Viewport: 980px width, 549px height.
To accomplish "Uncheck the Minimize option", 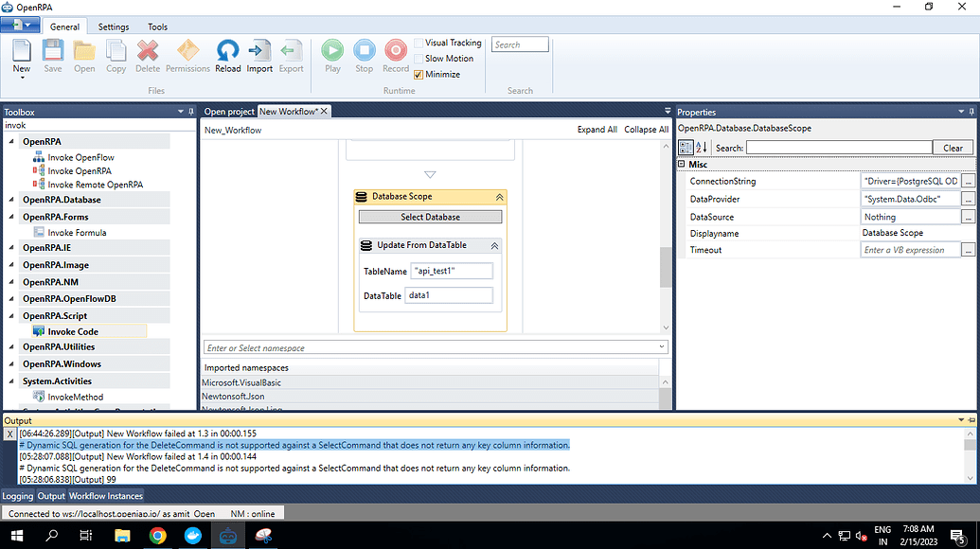I will [x=419, y=73].
